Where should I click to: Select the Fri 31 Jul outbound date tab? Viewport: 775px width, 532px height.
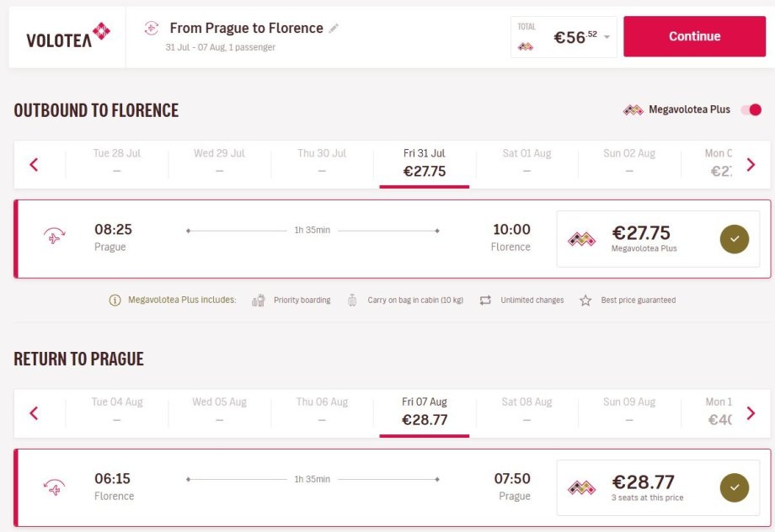[x=425, y=163]
